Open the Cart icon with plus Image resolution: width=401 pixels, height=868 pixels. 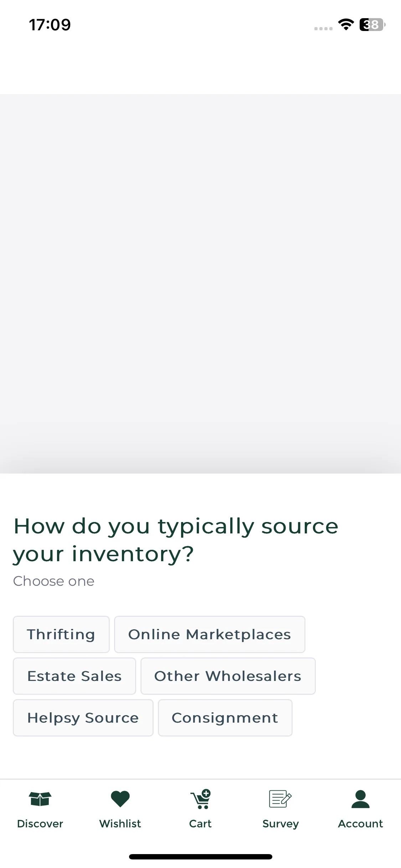click(201, 799)
